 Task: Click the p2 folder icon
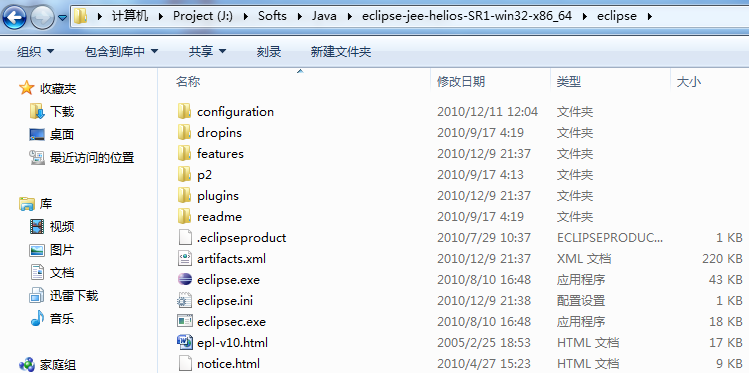pyautogui.click(x=184, y=175)
